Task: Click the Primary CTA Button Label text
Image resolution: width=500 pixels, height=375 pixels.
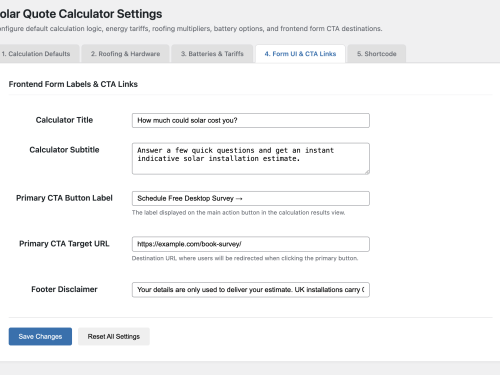Action: pyautogui.click(x=64, y=198)
